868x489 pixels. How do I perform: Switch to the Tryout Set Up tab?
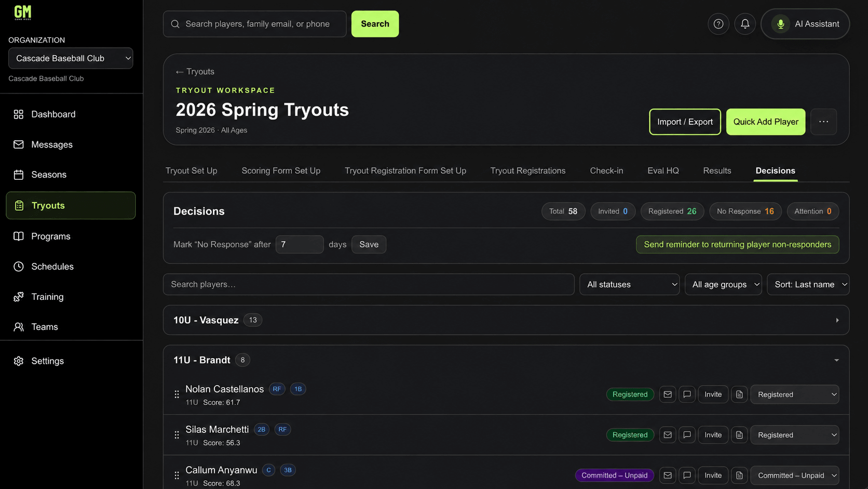pyautogui.click(x=191, y=170)
